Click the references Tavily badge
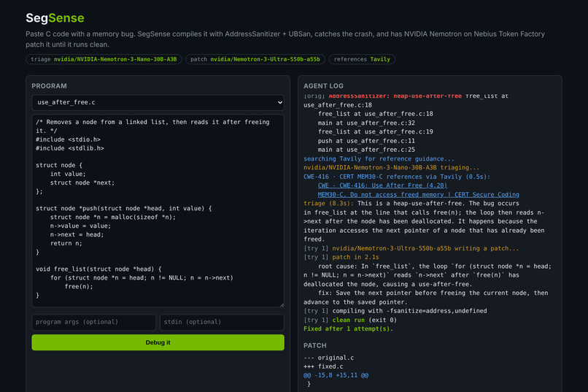The width and height of the screenshot is (588, 392). [362, 59]
